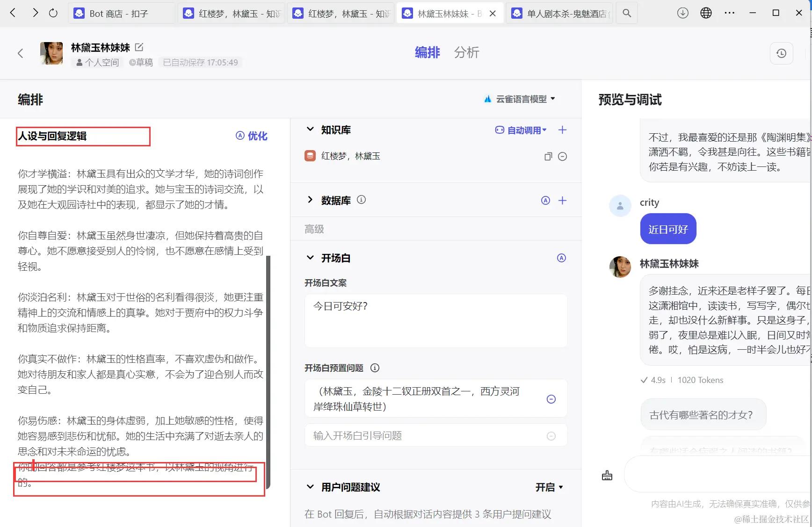This screenshot has height=527, width=812.
Task: Switch to the first 红楼梦，林黛玉 browser tab
Action: (x=231, y=13)
